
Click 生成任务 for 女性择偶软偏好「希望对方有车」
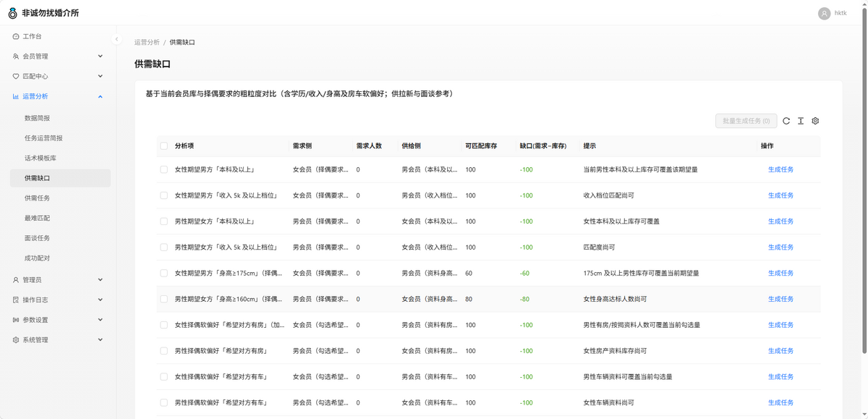(780, 377)
